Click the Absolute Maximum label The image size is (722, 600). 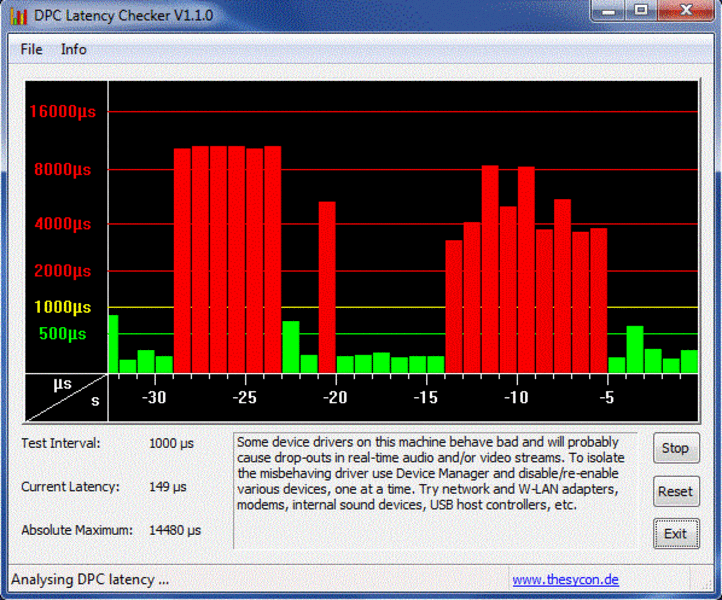pos(76,530)
